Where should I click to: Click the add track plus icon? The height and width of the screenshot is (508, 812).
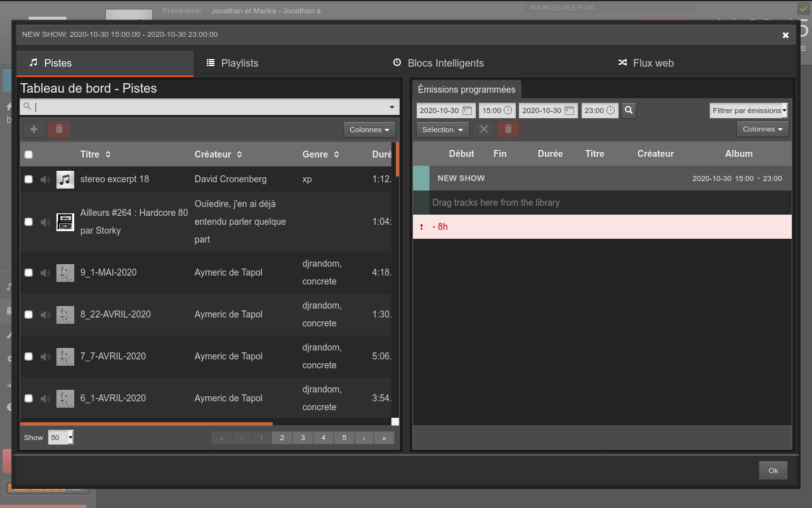coord(34,130)
